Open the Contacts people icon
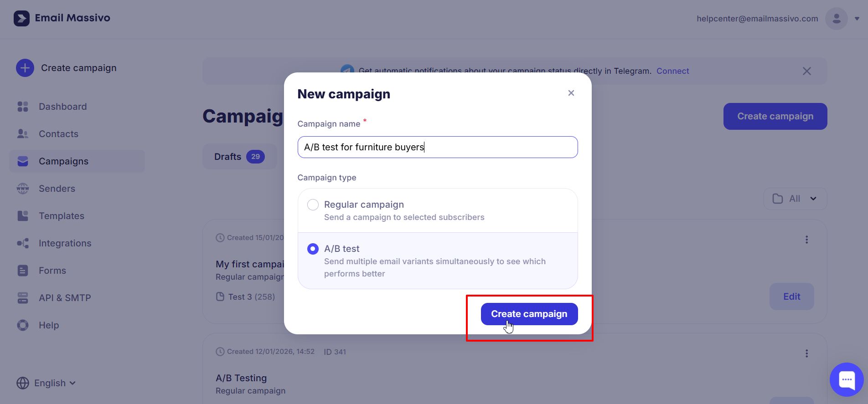 click(23, 134)
